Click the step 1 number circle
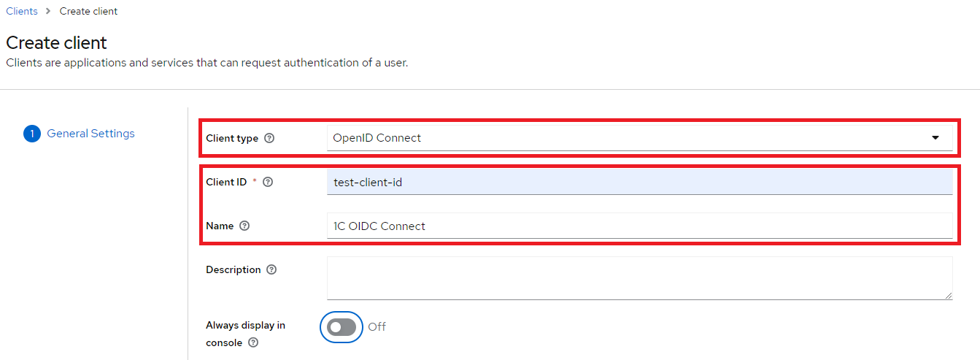Image resolution: width=980 pixels, height=360 pixels. [32, 134]
